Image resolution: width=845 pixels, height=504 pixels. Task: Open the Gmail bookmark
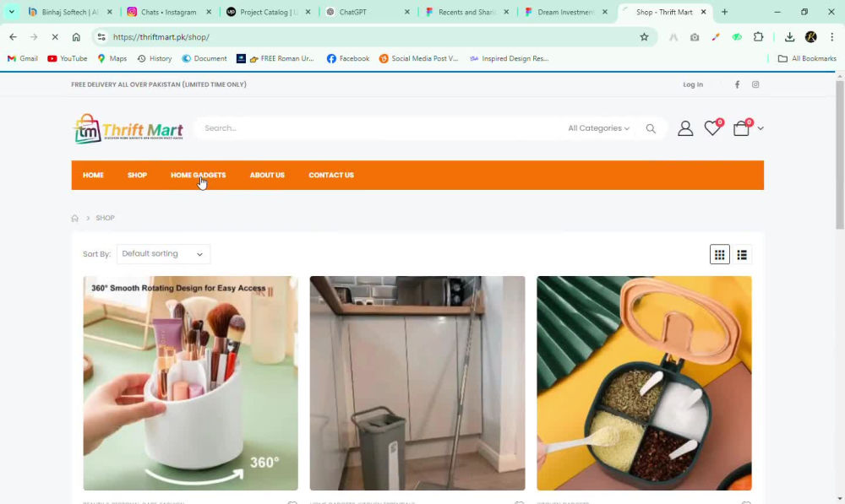tap(23, 59)
